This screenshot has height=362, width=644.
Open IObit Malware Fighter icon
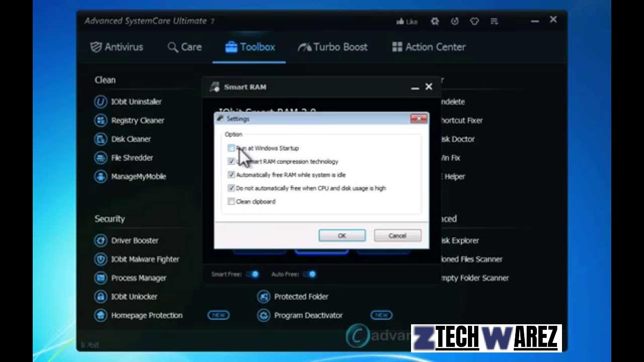pyautogui.click(x=101, y=259)
